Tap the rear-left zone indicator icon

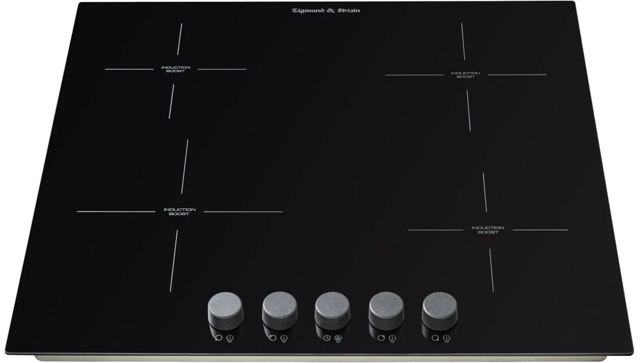(x=272, y=338)
